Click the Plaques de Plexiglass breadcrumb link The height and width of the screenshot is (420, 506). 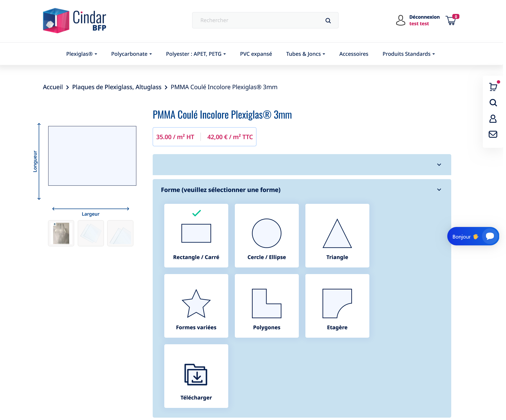click(117, 87)
